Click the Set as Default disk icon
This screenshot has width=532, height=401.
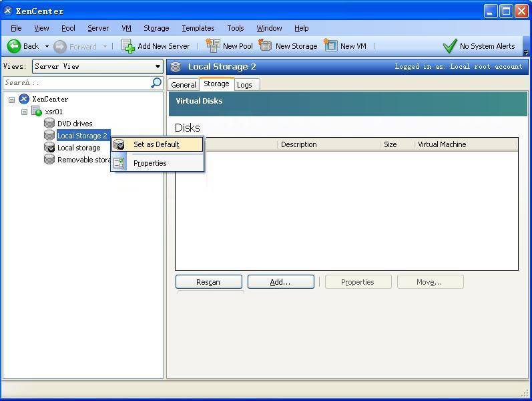[119, 144]
